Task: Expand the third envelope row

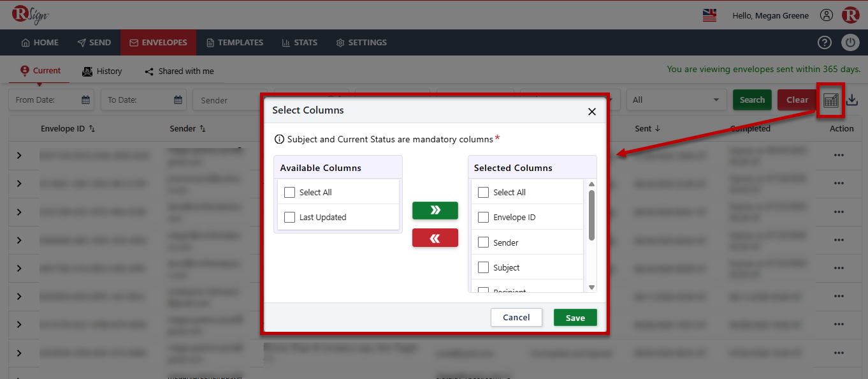Action: click(x=19, y=212)
